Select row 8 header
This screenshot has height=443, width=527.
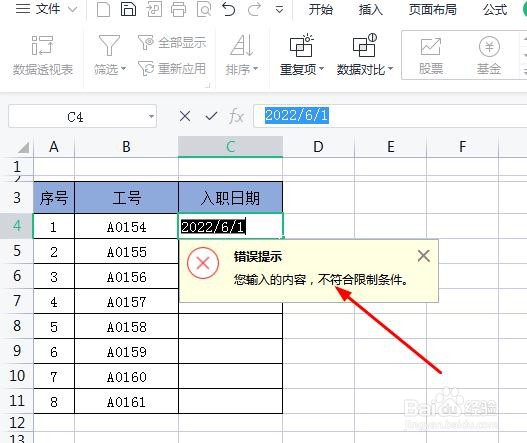pos(17,326)
